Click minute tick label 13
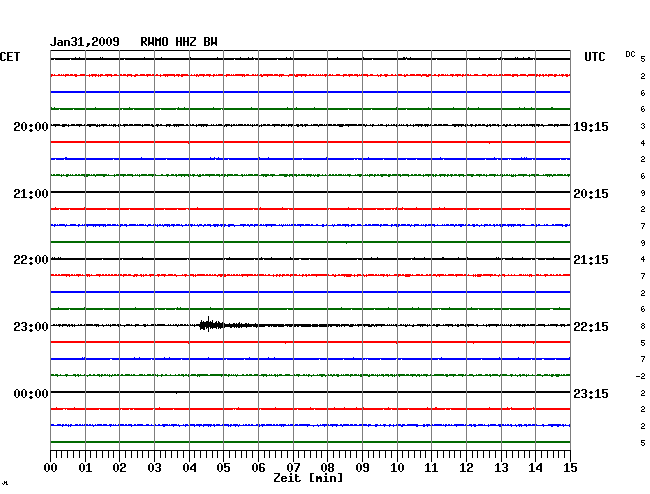This screenshot has height=494, width=650. click(501, 468)
